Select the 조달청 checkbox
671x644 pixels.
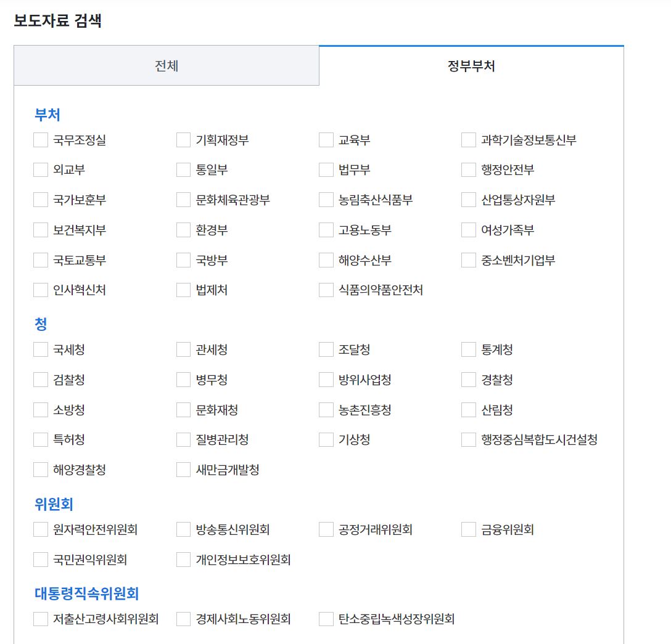tap(326, 349)
